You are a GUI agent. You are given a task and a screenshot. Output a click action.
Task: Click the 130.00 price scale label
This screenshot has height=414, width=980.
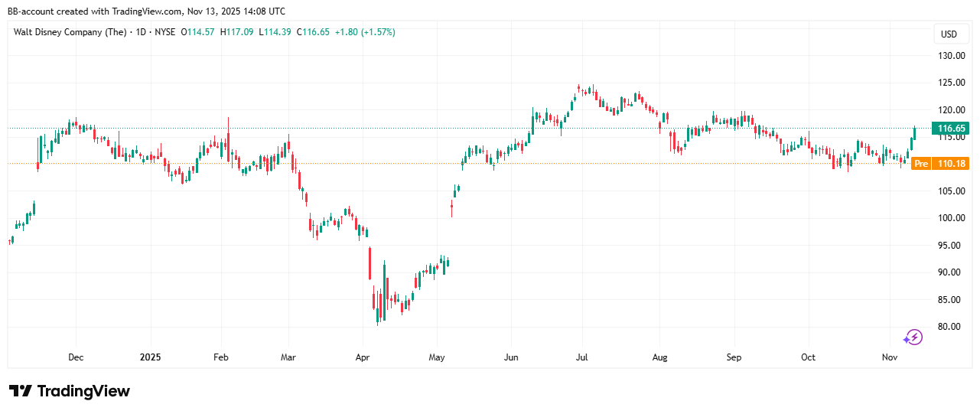tap(951, 56)
